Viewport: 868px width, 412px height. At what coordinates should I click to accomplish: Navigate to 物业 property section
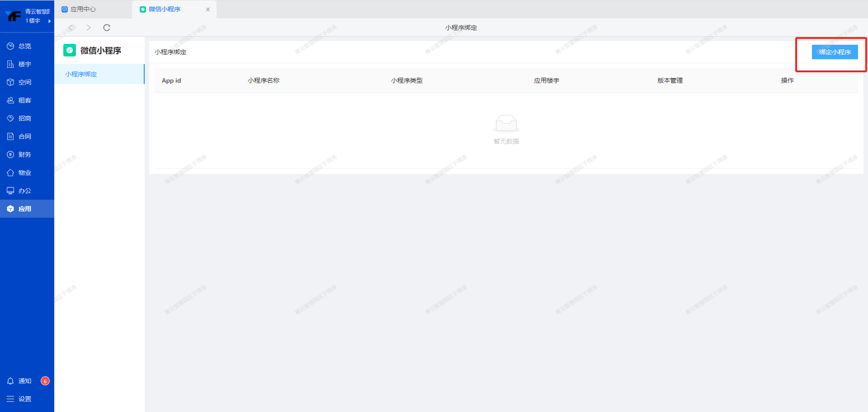click(24, 173)
